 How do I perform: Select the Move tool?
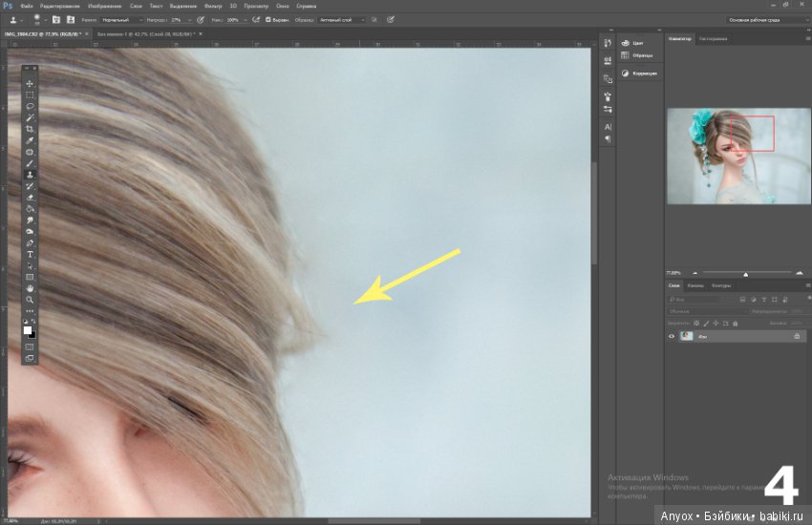tap(30, 84)
